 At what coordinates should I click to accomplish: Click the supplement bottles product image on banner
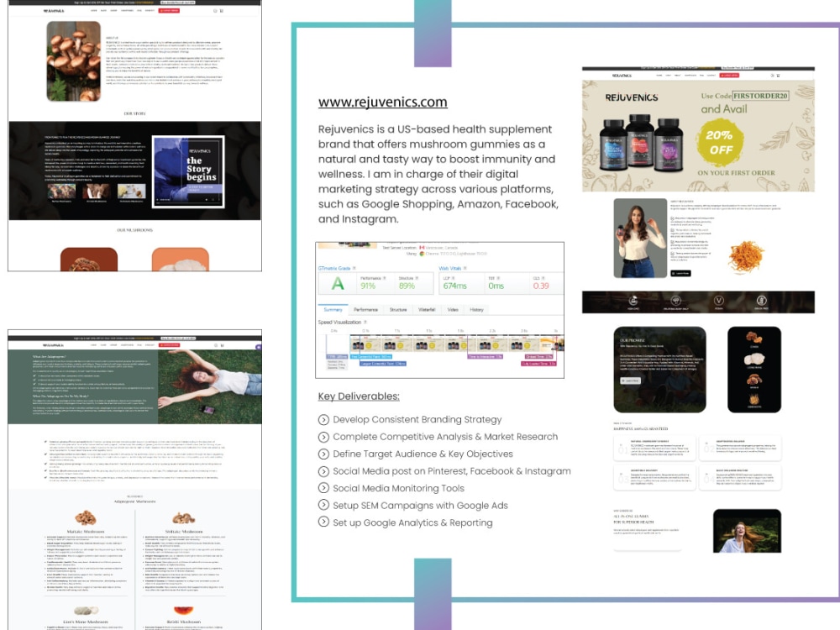click(641, 143)
